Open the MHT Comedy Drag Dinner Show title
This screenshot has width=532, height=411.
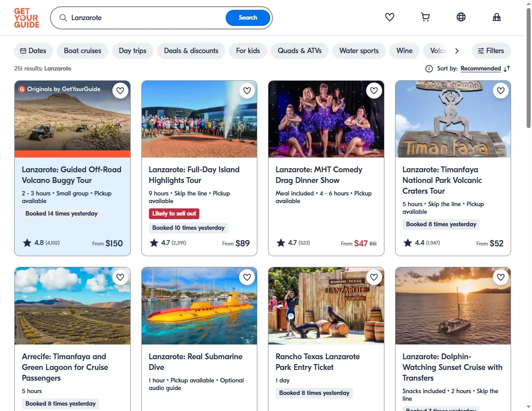319,175
